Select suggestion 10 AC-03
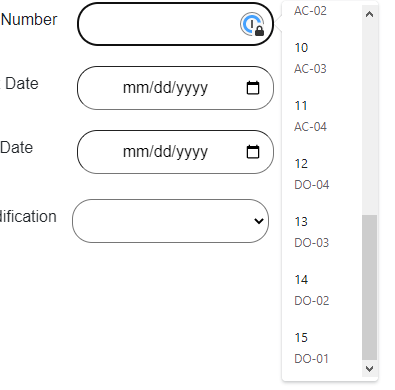The width and height of the screenshot is (395, 390). click(x=322, y=58)
